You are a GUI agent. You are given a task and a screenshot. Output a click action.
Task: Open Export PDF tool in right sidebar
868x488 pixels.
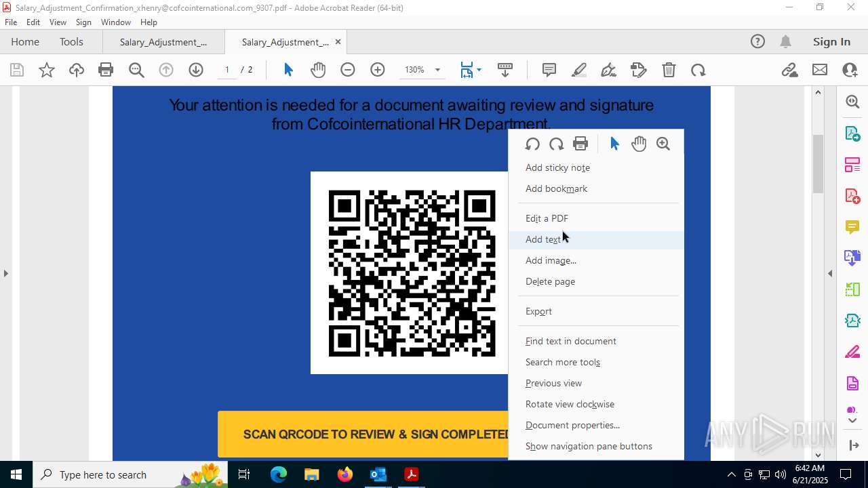[x=852, y=133]
